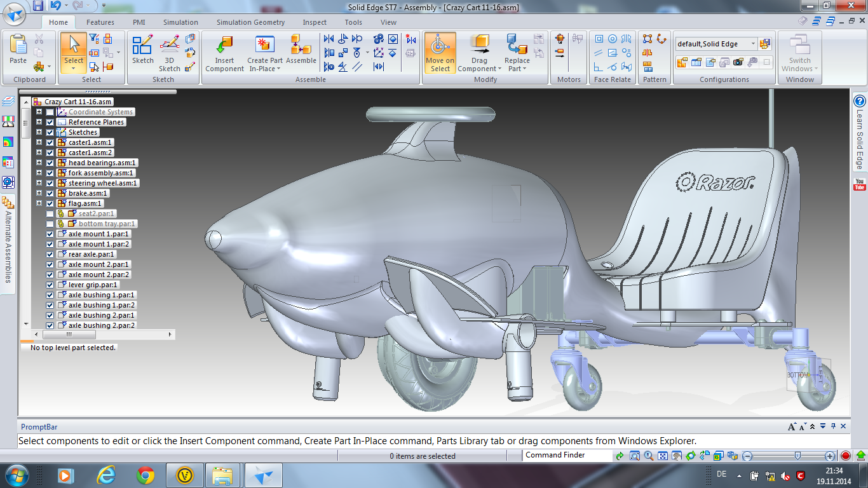The image size is (868, 488).
Task: Click Replace Part tool
Action: (517, 53)
